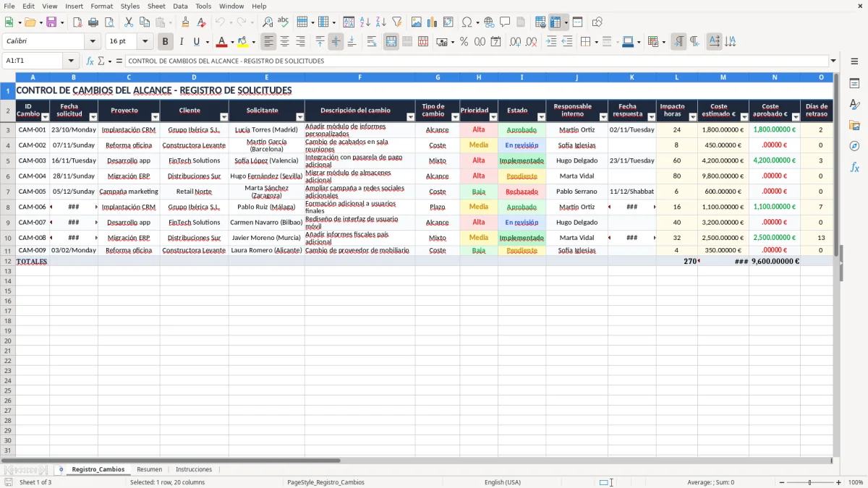Screen dimensions: 868x488
Task: Open the Format menu
Action: (101, 6)
